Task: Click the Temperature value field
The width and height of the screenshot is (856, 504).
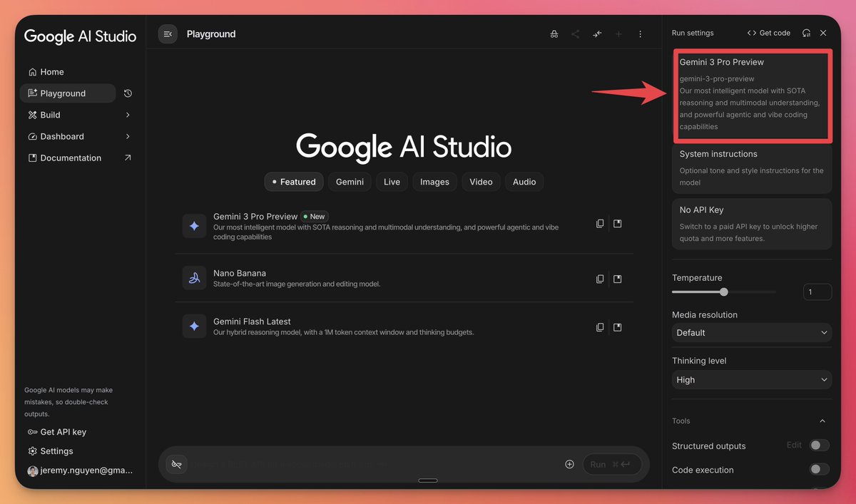Action: [x=817, y=292]
